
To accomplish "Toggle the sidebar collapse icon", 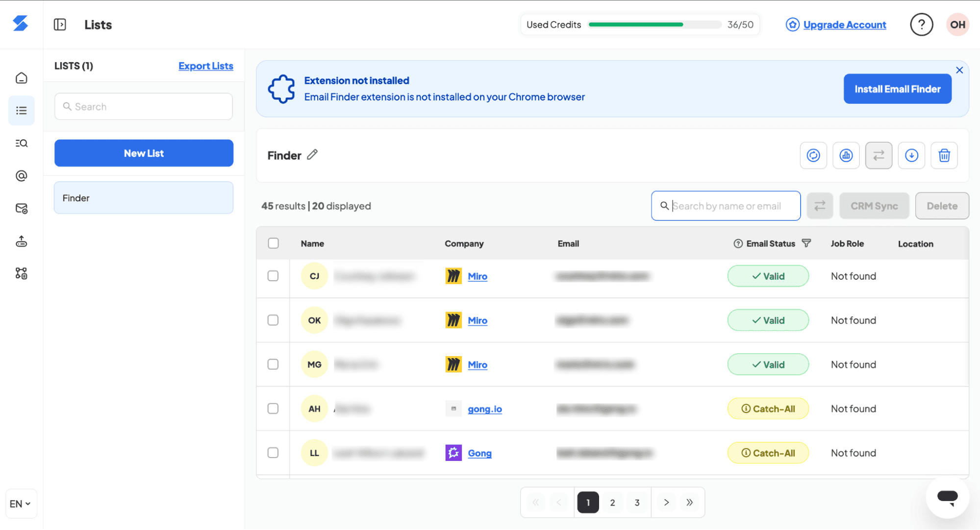I will 60,24.
